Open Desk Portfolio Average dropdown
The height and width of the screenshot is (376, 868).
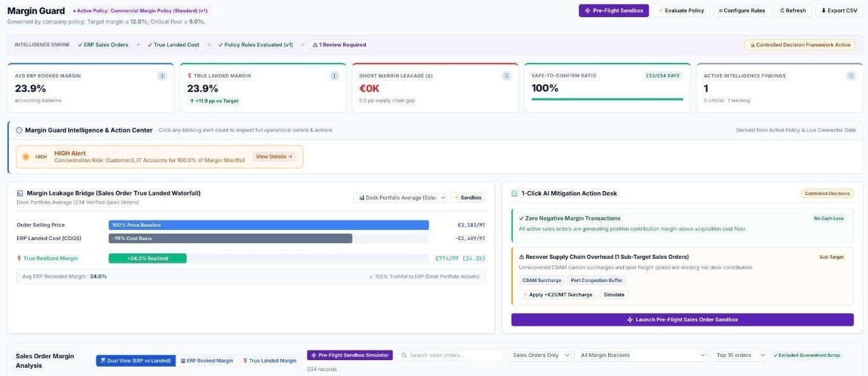400,198
